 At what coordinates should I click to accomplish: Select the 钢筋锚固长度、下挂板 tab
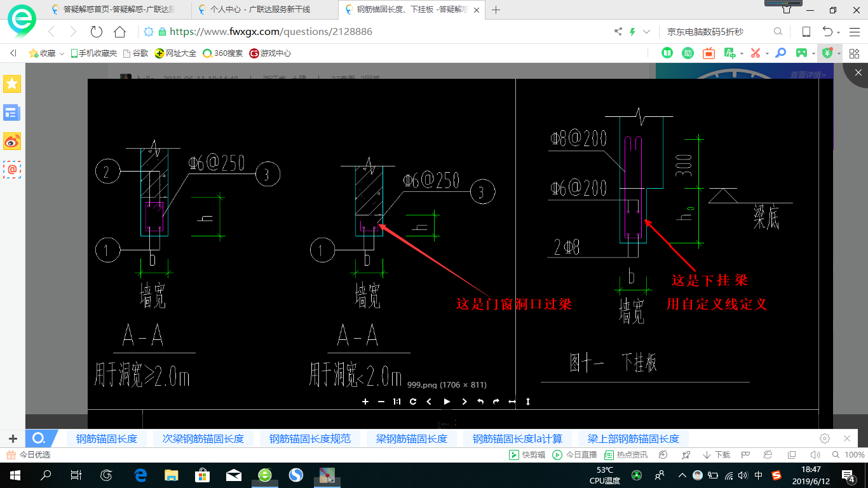[411, 10]
